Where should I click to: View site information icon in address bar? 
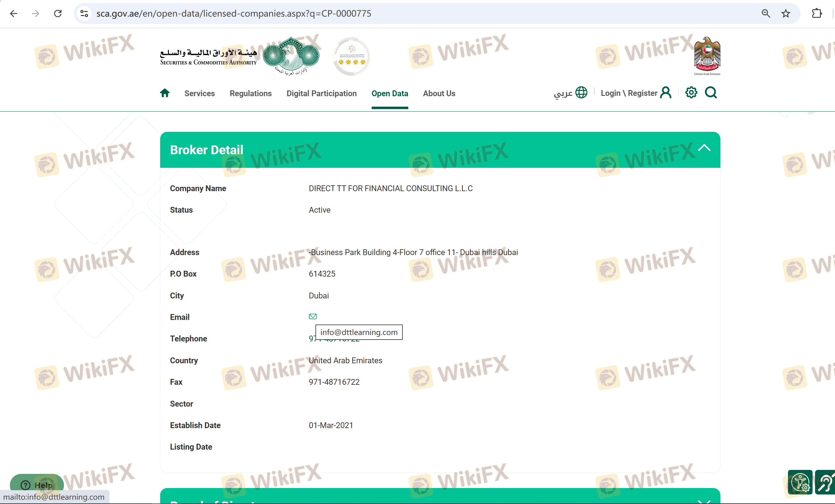[84, 14]
